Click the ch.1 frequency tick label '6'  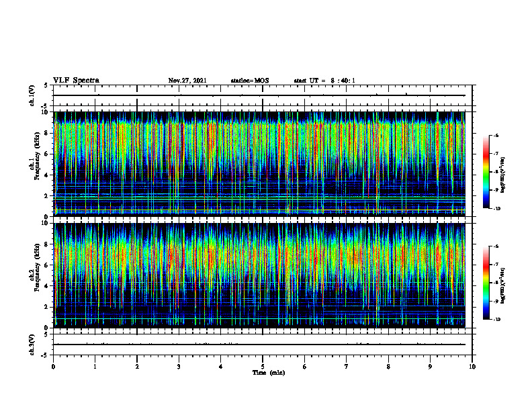pos(46,154)
